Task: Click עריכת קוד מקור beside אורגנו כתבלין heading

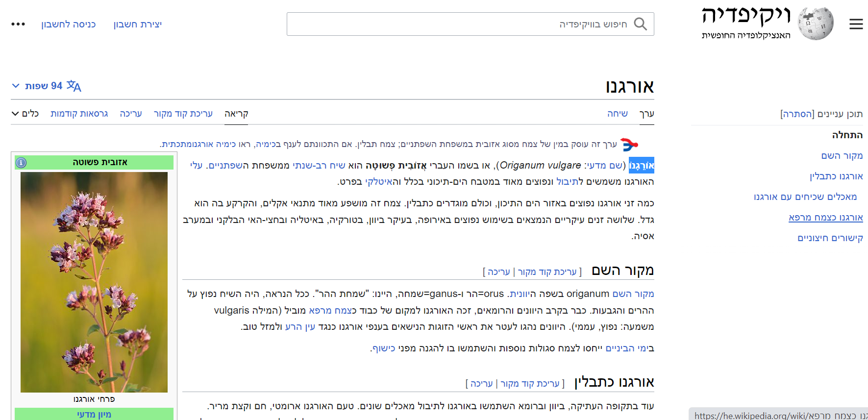Action: coord(530,384)
